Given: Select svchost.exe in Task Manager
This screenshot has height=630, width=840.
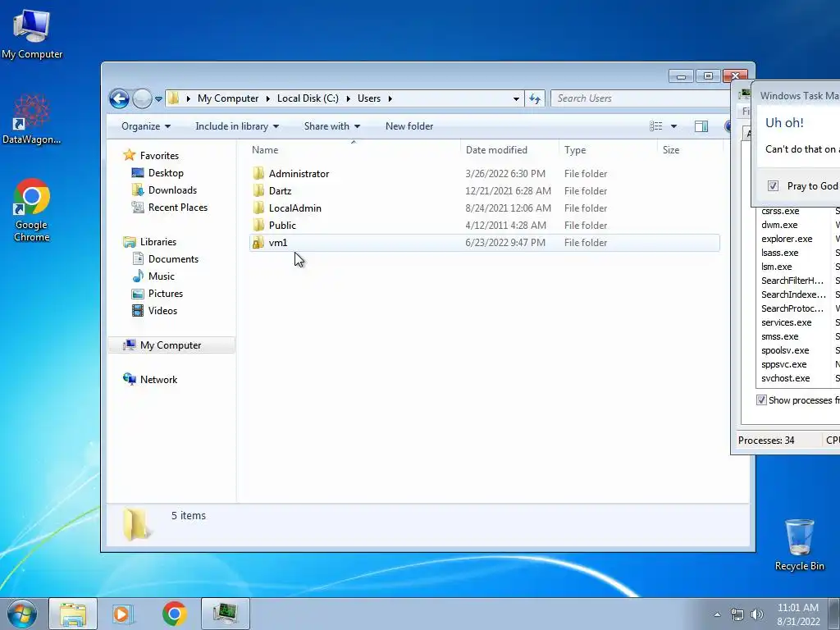Looking at the screenshot, I should point(785,378).
